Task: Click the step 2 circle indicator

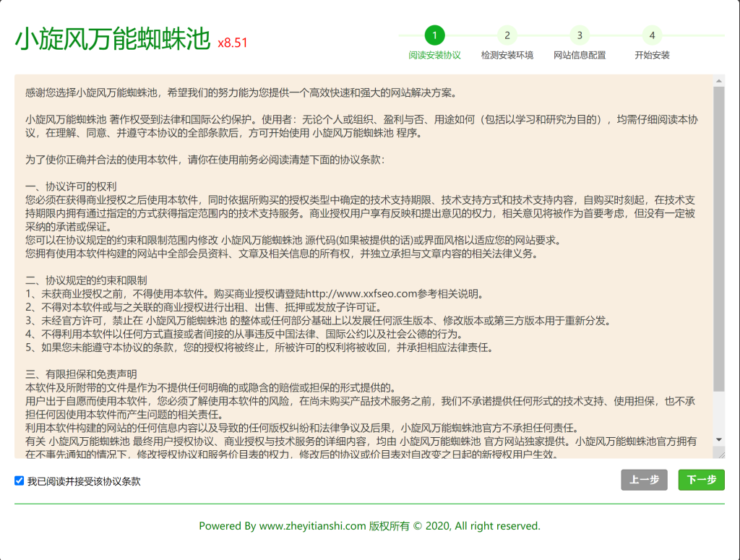Action: pyautogui.click(x=507, y=35)
